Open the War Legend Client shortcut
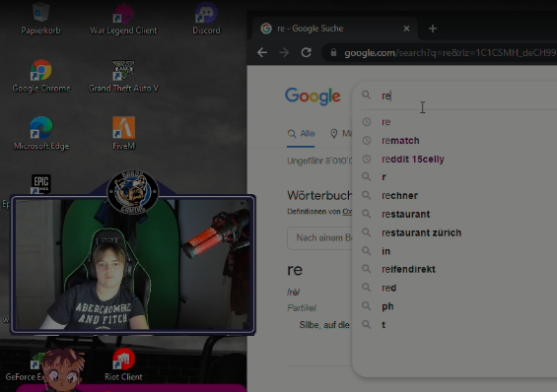The height and width of the screenshot is (392, 557). (123, 19)
